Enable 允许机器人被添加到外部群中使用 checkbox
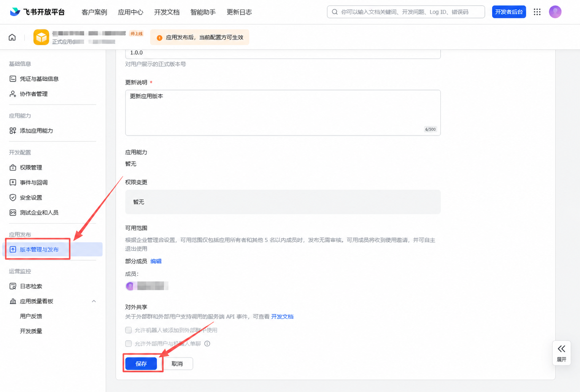This screenshot has width=580, height=392. click(x=129, y=330)
